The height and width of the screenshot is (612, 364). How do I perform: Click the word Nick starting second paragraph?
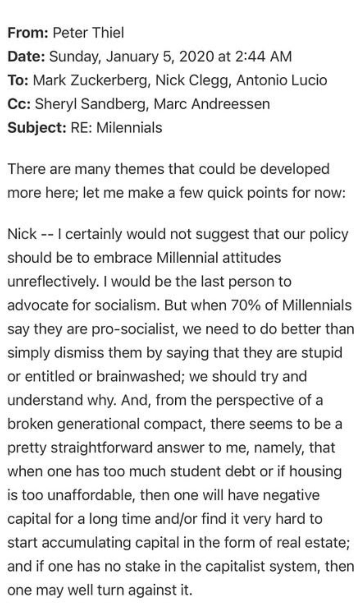click(x=22, y=234)
